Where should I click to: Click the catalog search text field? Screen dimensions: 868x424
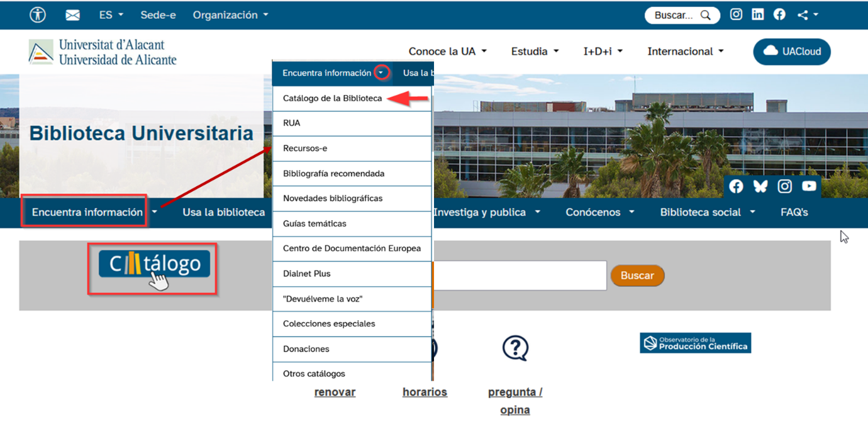click(520, 276)
